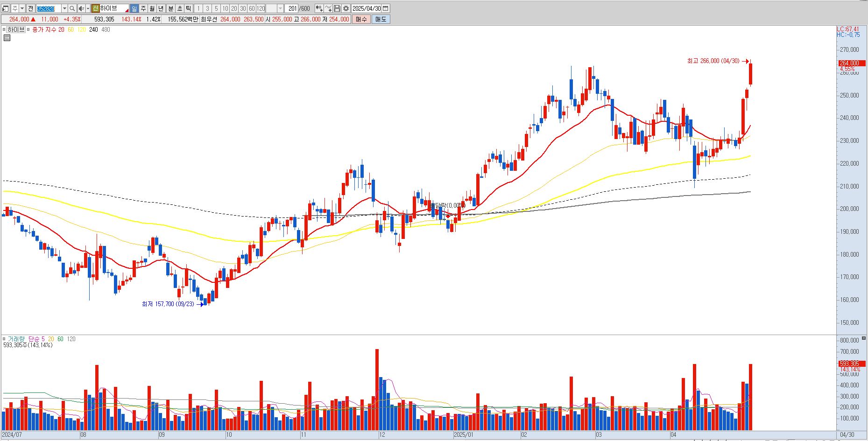Click the 매수 buy button
Image resolution: width=868 pixels, height=441 pixels.
[x=361, y=19]
